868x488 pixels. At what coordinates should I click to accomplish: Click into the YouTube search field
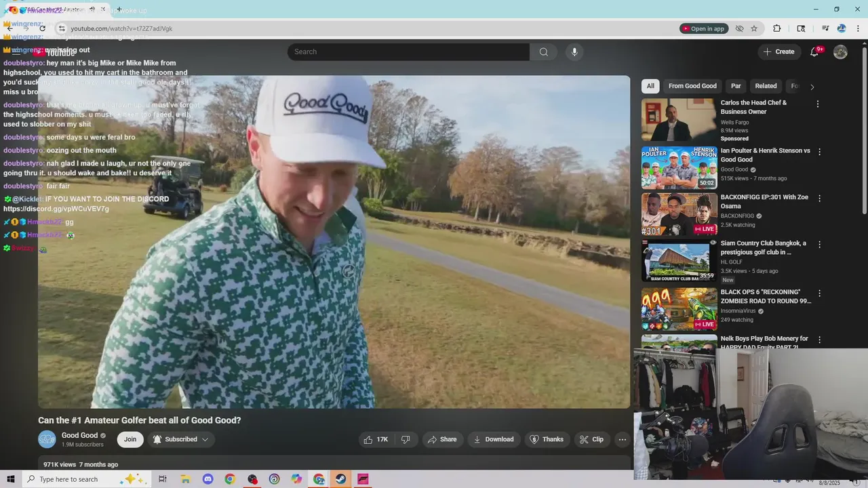point(408,52)
